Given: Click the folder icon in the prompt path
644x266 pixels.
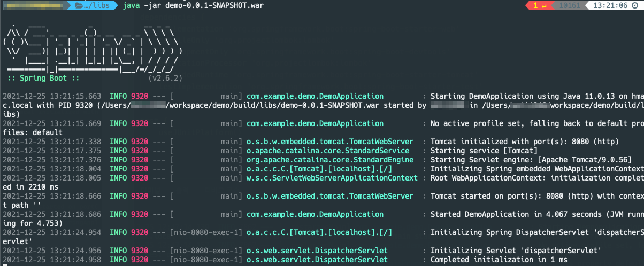Looking at the screenshot, I should (80, 6).
